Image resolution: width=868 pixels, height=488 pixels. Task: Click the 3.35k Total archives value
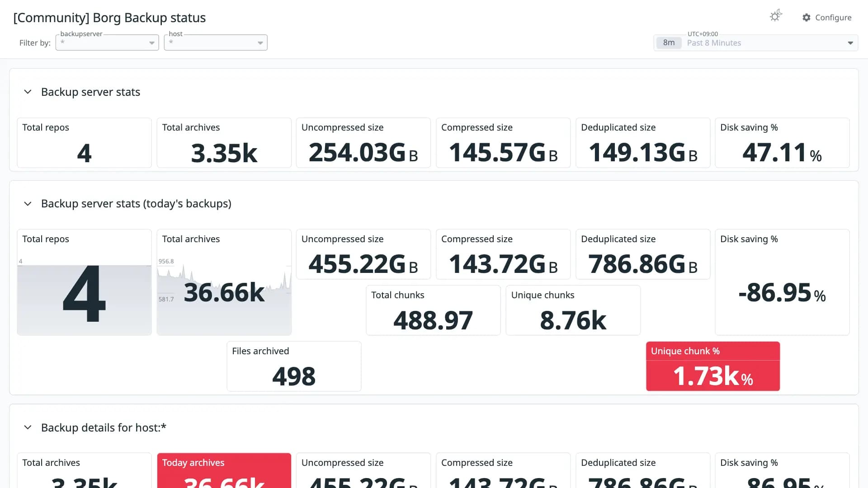224,153
